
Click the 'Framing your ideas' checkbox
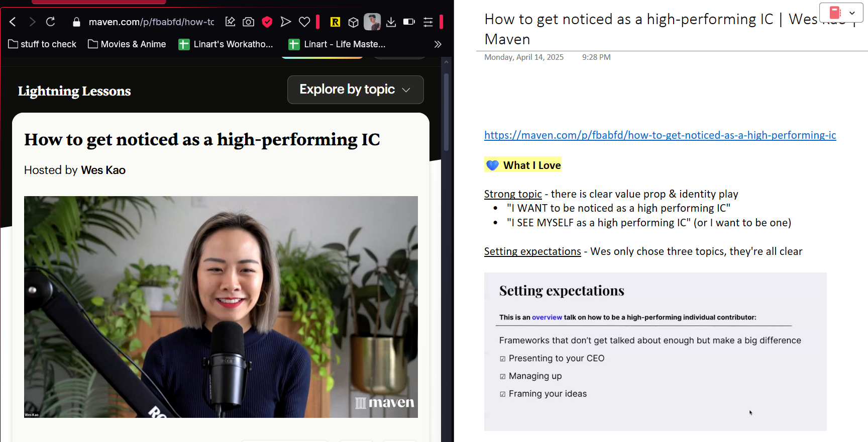tap(503, 394)
